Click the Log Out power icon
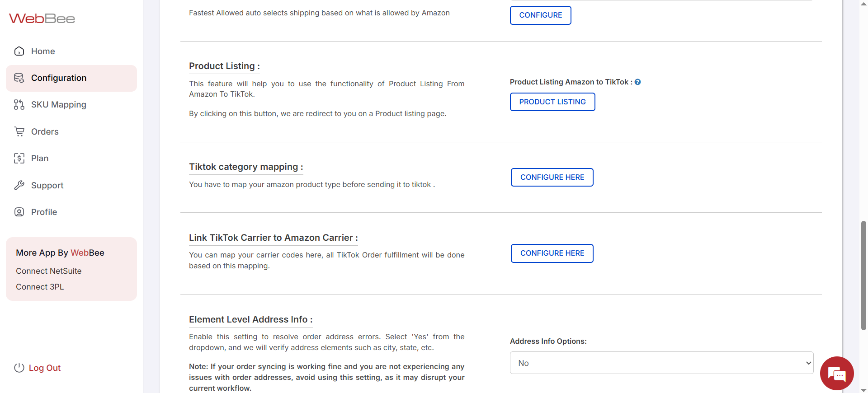Viewport: 868px width, 393px height. 19,368
